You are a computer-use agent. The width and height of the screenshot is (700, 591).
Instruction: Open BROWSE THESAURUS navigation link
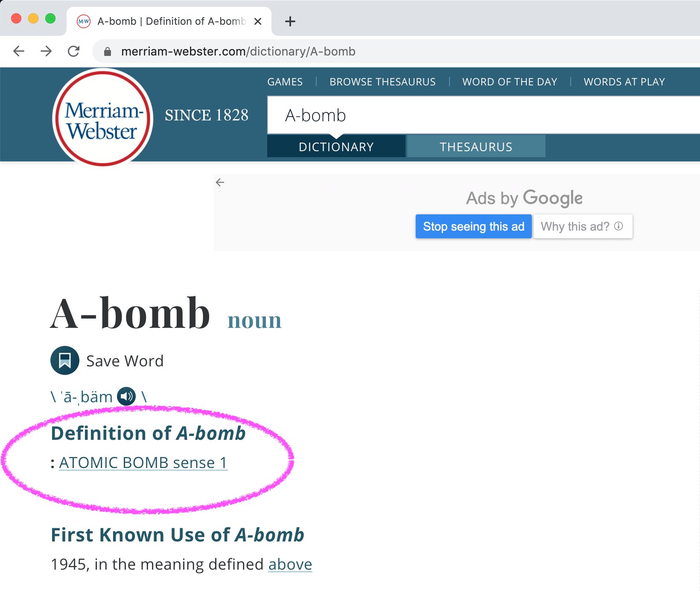(x=382, y=82)
